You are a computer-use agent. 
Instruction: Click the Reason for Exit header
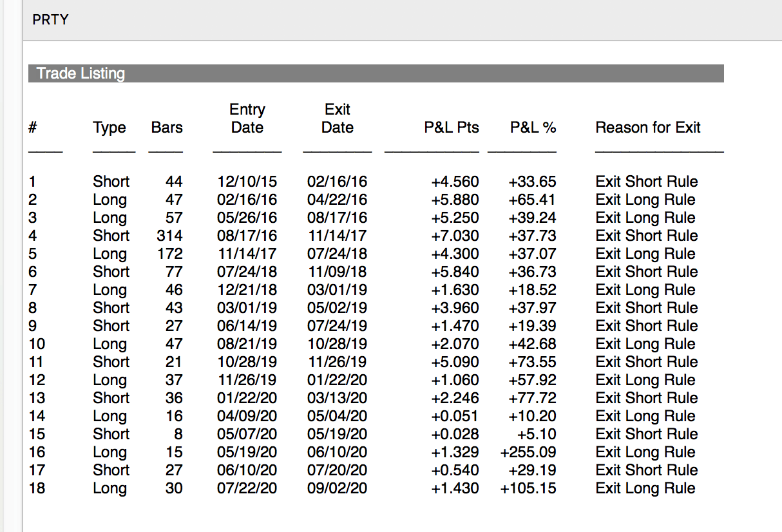pyautogui.click(x=648, y=128)
